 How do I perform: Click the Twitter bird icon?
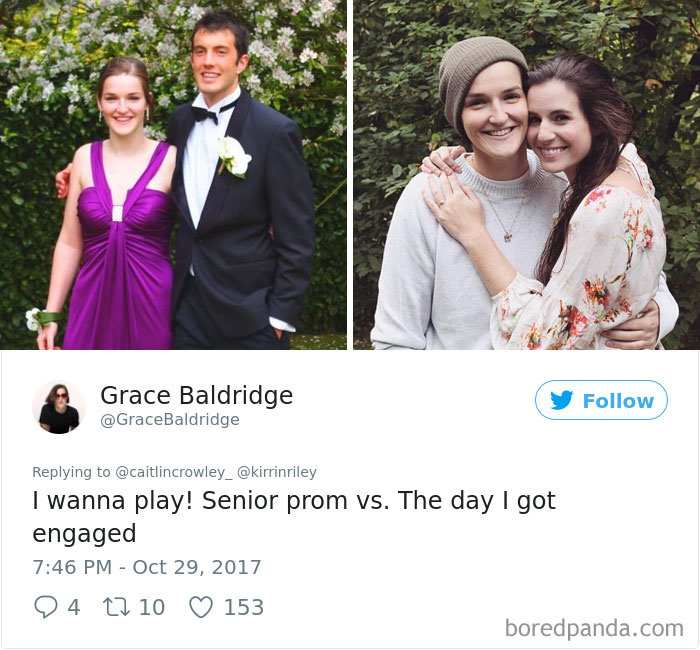[x=561, y=400]
